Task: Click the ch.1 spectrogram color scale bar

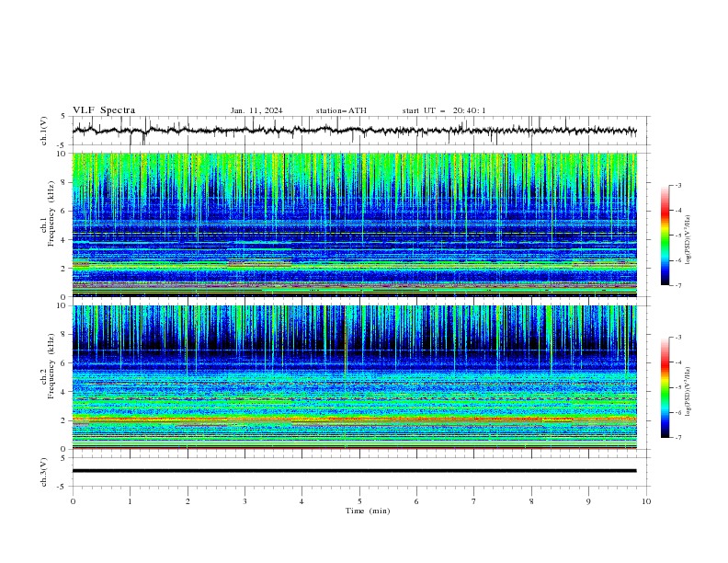Action: 665,236
